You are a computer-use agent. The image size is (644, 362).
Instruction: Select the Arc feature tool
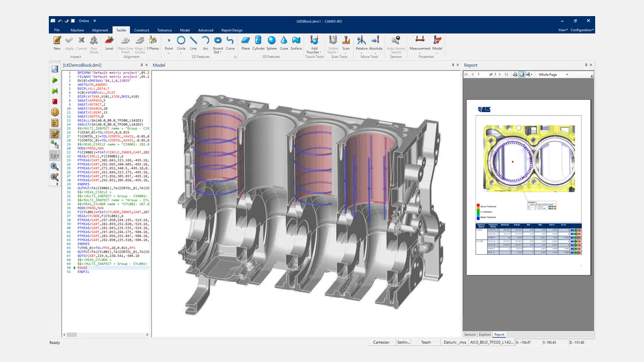point(205,42)
